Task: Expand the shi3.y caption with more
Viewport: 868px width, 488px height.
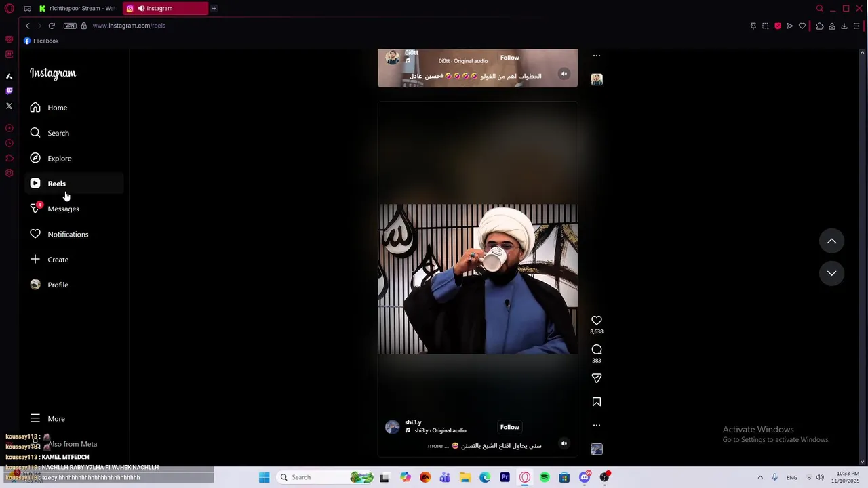Action: [434, 446]
